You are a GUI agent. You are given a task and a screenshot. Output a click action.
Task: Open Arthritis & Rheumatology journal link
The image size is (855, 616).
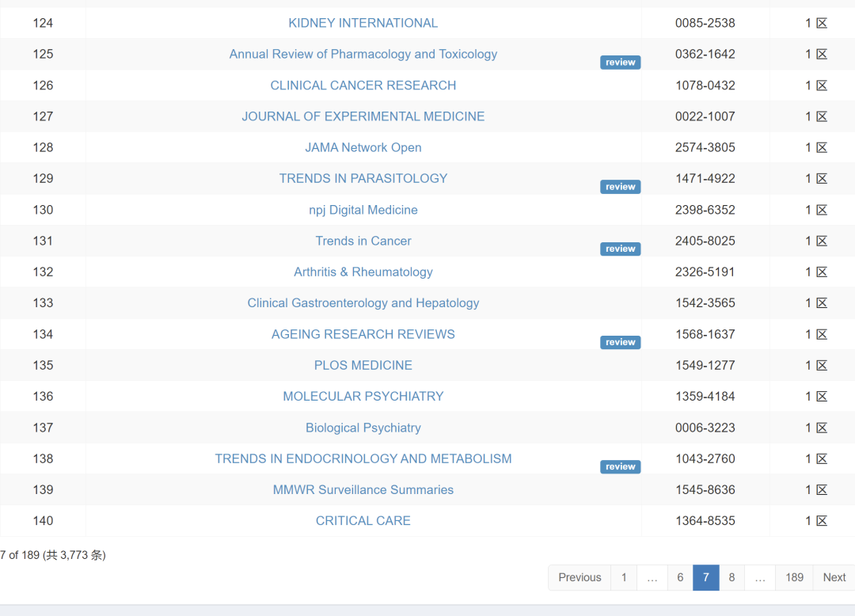[x=363, y=272]
